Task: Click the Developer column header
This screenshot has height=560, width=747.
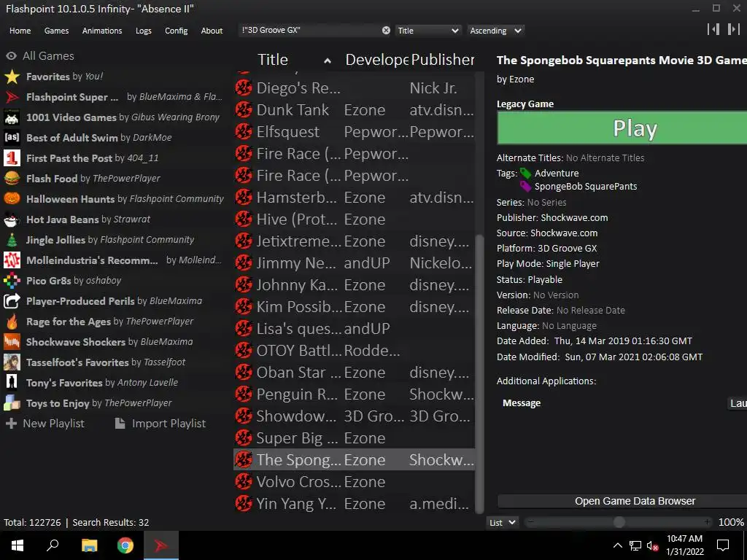Action: pyautogui.click(x=376, y=60)
